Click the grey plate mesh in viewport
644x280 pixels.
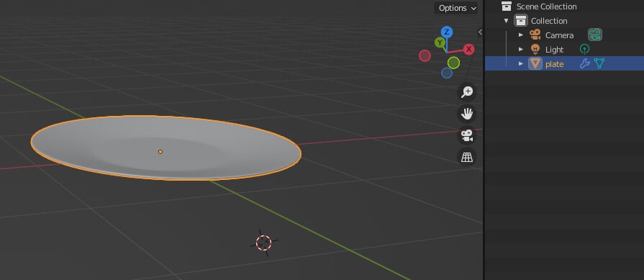[x=166, y=148]
